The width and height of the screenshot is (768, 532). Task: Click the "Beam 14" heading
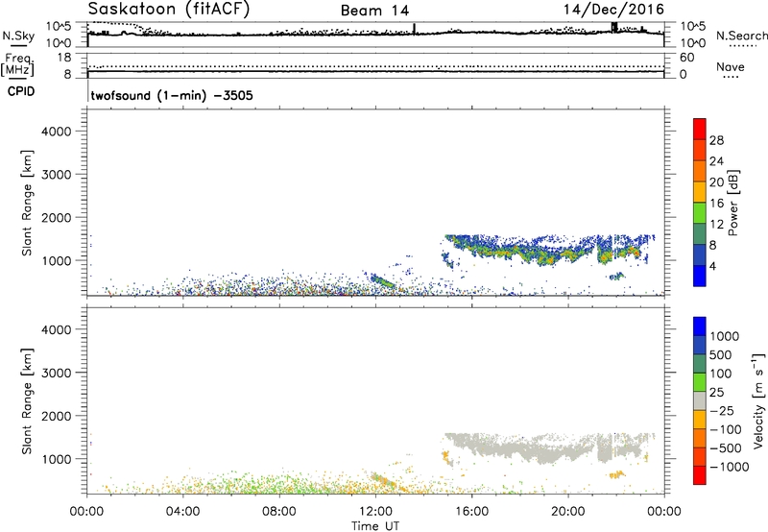pos(374,11)
